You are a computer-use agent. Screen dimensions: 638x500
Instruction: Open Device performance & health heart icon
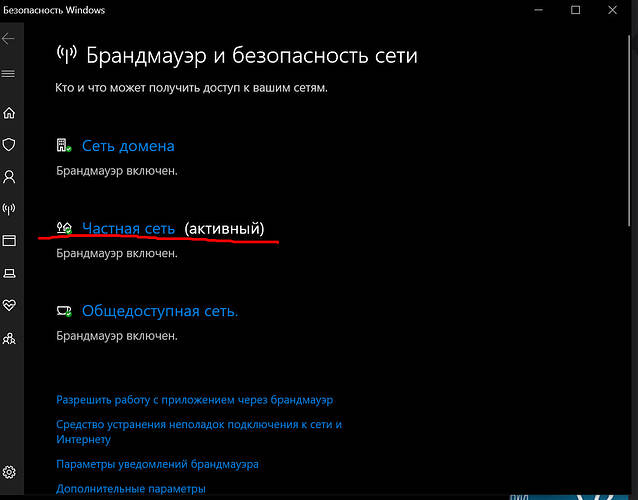point(9,305)
